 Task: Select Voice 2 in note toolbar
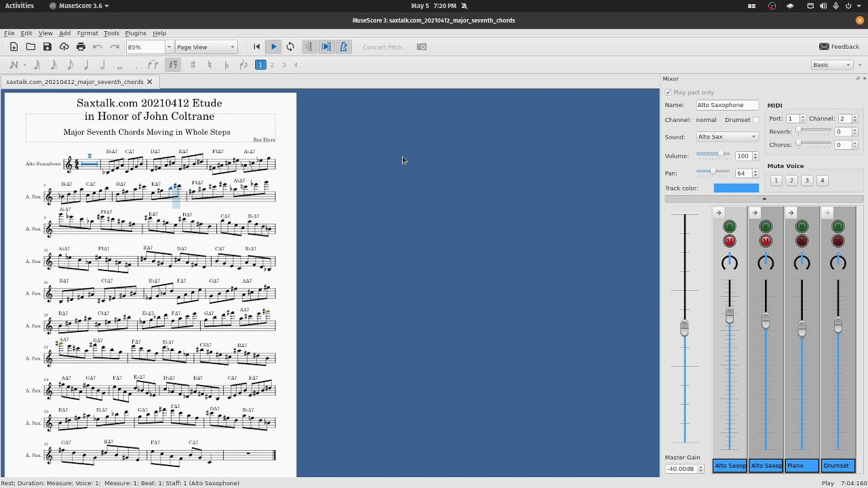coord(272,65)
